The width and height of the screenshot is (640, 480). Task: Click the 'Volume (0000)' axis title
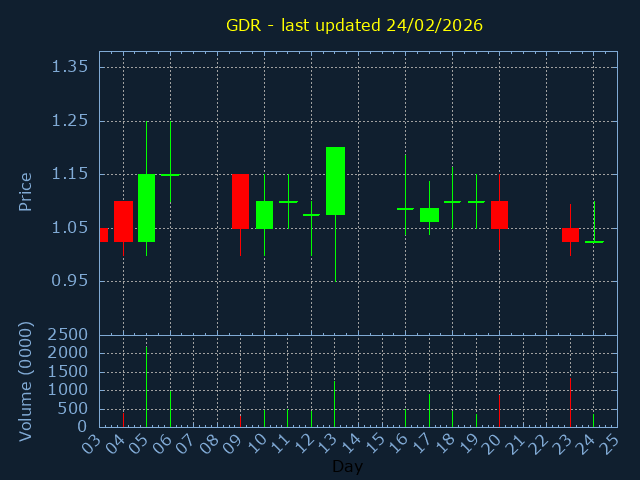[26, 381]
